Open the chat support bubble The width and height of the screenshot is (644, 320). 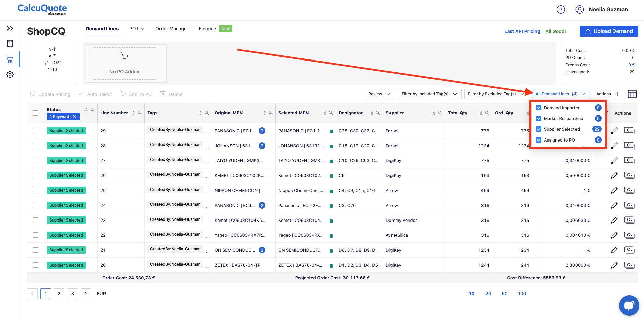[x=629, y=306]
